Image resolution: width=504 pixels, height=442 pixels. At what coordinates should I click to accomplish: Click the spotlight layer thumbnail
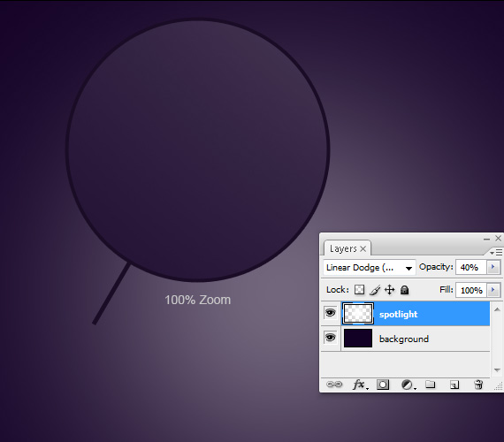tap(358, 313)
